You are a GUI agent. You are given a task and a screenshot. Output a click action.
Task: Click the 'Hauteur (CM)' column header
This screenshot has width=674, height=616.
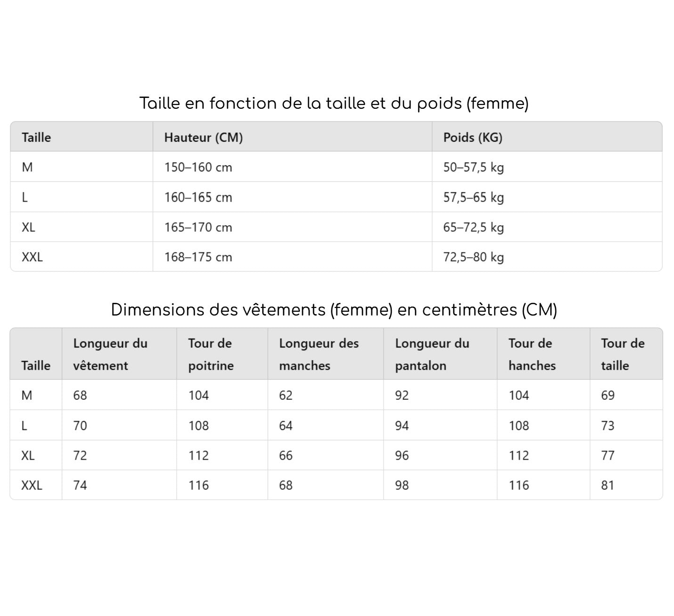(x=203, y=138)
